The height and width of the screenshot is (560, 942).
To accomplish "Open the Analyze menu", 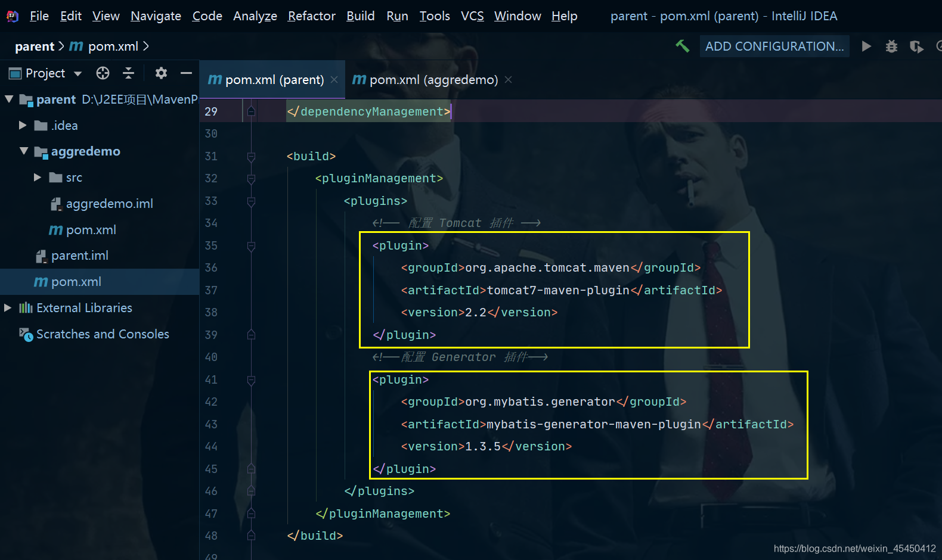I will tap(255, 16).
